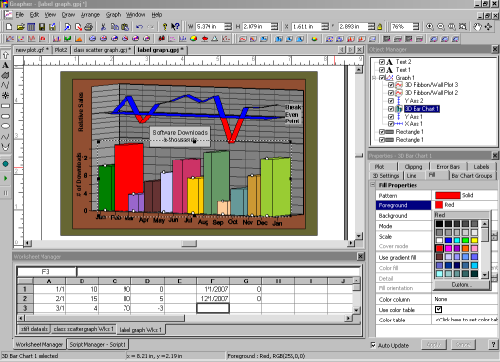Select the Text tool in left toolbox
500x362 pixels.
(5, 65)
